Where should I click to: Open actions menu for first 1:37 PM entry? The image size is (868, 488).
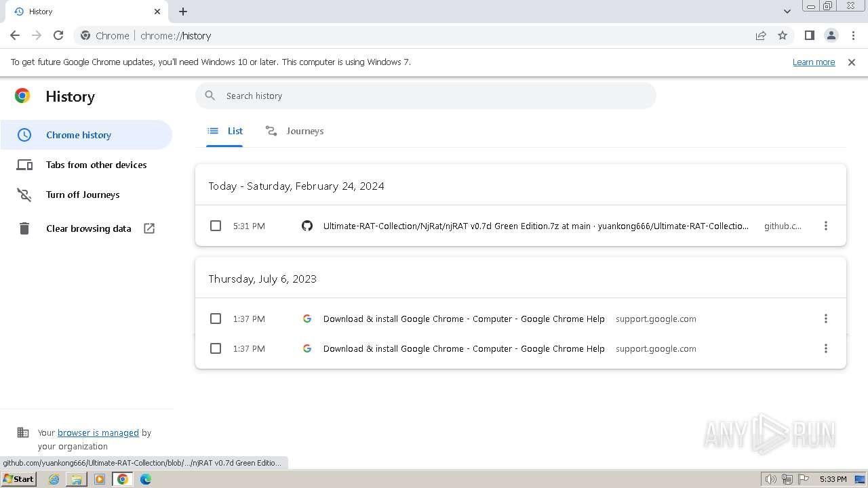point(826,319)
